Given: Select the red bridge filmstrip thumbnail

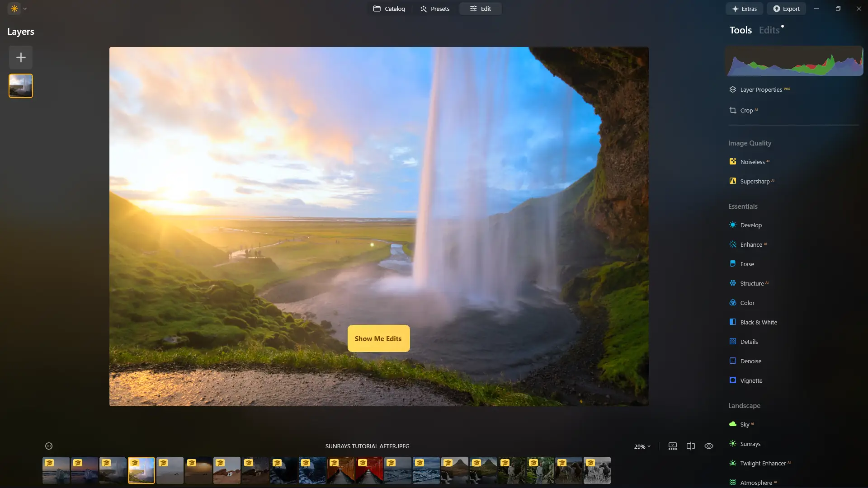Looking at the screenshot, I should point(369,470).
